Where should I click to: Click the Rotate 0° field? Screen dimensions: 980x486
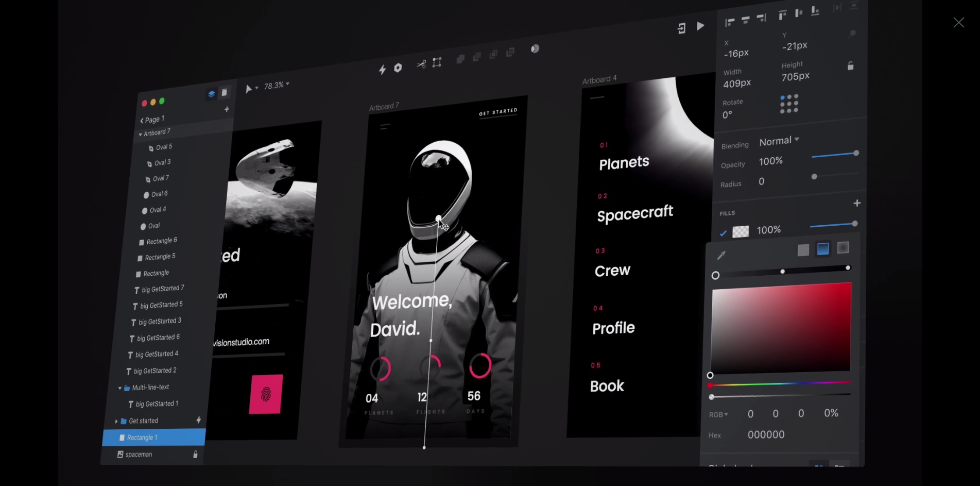point(728,115)
